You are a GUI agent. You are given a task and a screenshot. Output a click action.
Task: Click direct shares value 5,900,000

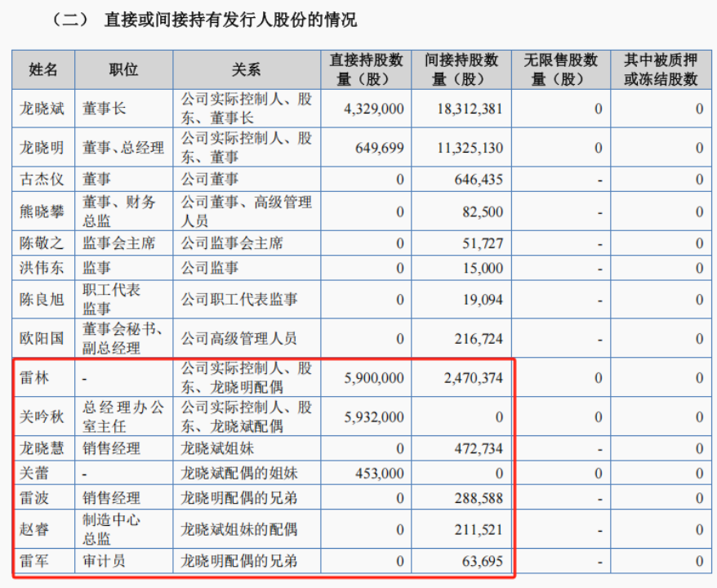tap(373, 378)
